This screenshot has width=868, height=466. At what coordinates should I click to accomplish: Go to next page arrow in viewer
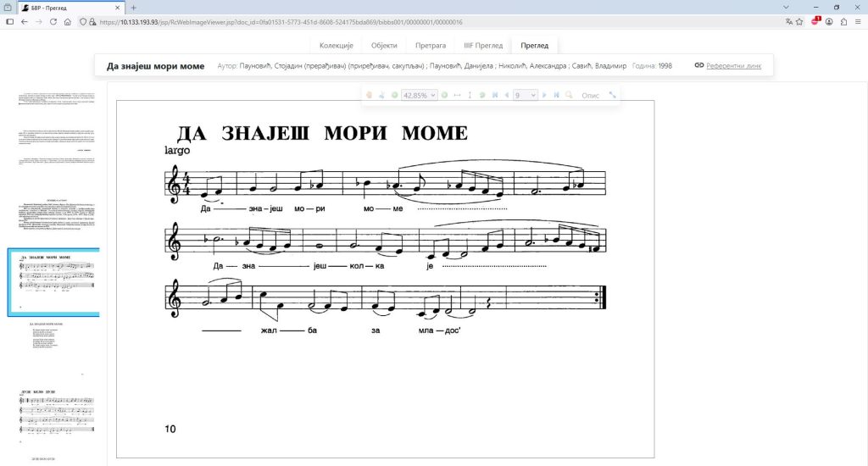(x=544, y=95)
